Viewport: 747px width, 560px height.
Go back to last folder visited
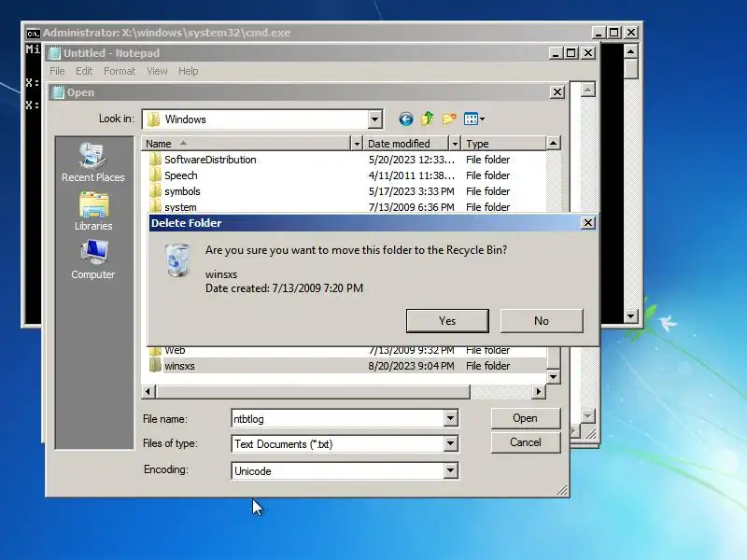pyautogui.click(x=405, y=119)
